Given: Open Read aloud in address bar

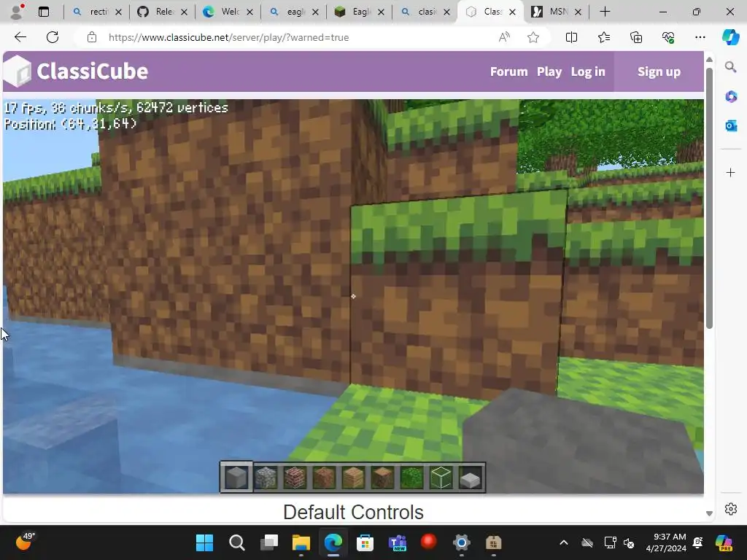Looking at the screenshot, I should (x=504, y=37).
